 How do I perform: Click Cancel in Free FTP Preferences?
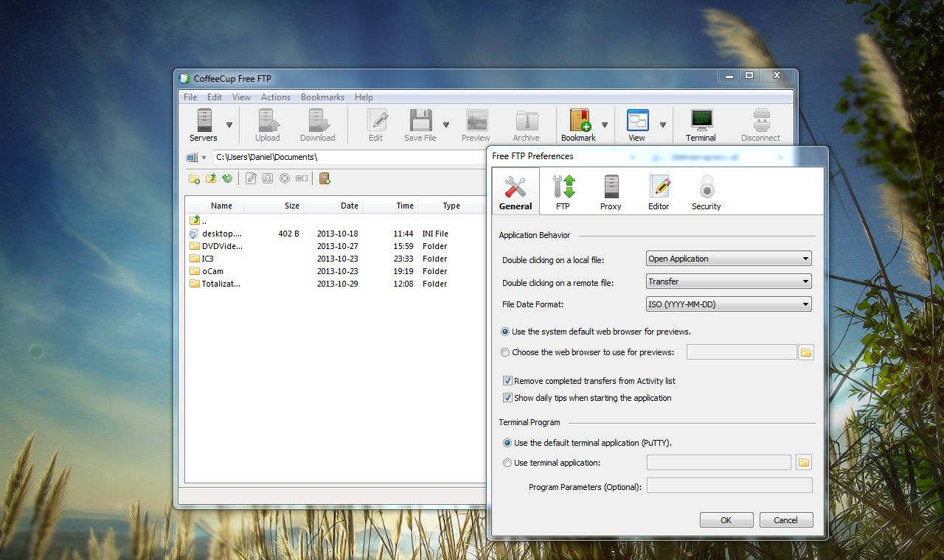(x=786, y=519)
